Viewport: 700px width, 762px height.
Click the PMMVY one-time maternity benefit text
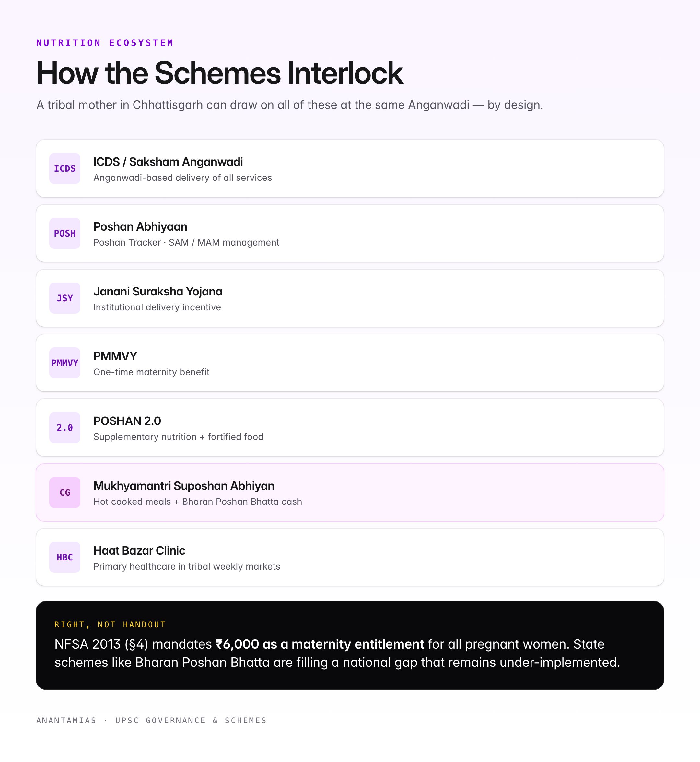152,372
